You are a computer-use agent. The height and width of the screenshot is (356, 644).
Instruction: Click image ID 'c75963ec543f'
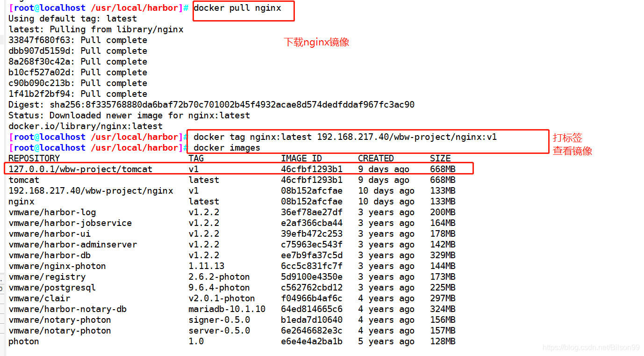(x=312, y=245)
